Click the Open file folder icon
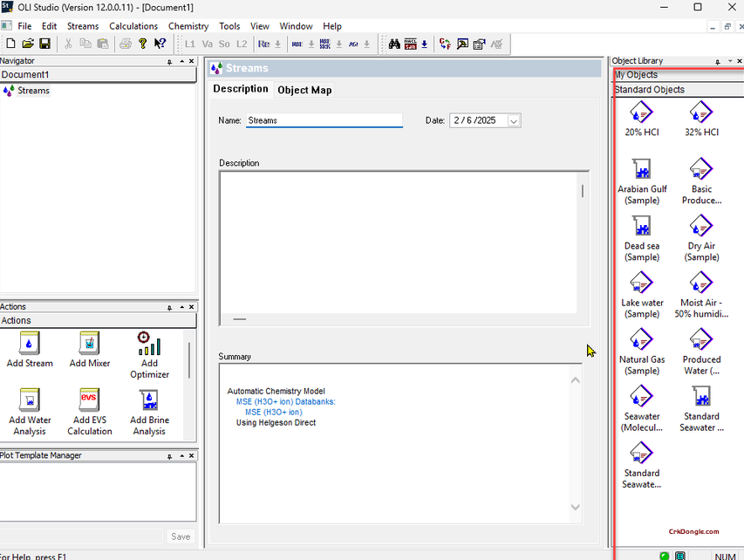 pos(28,44)
